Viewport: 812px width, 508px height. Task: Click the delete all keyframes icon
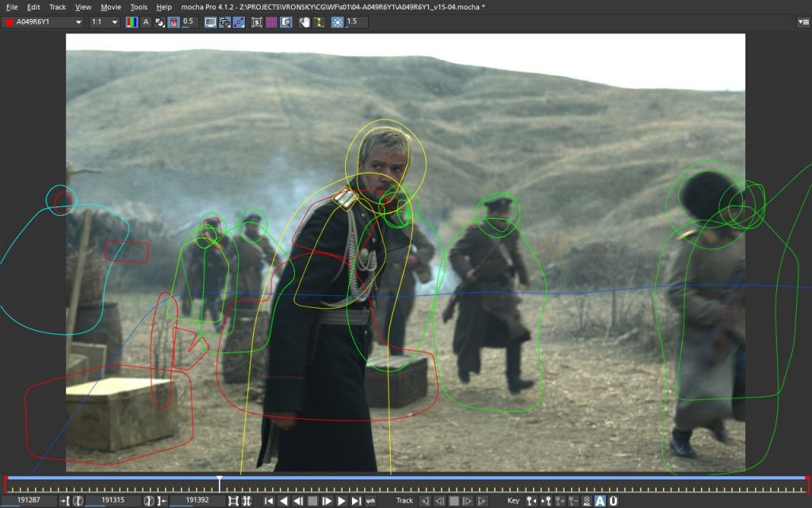587,501
